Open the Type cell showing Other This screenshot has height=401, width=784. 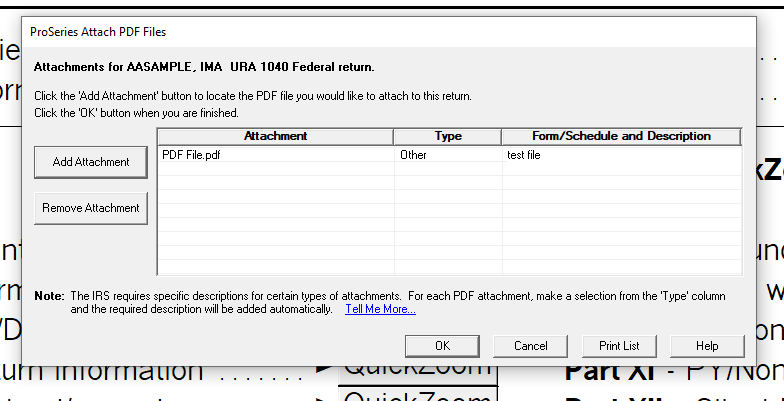tap(447, 155)
